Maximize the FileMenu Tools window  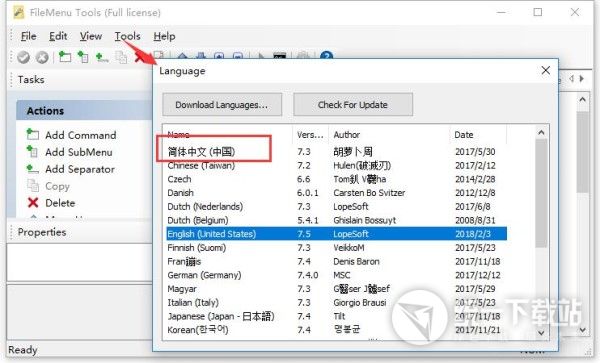tap(538, 12)
